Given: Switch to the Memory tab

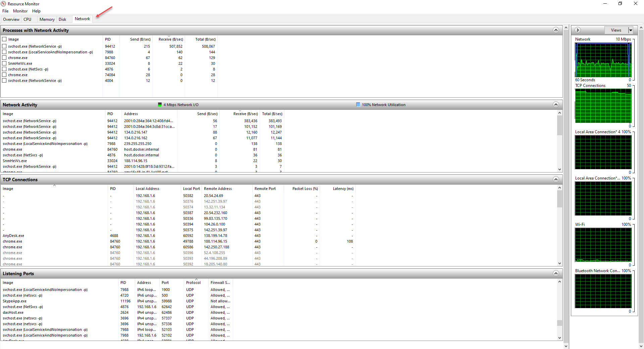Looking at the screenshot, I should coord(47,19).
